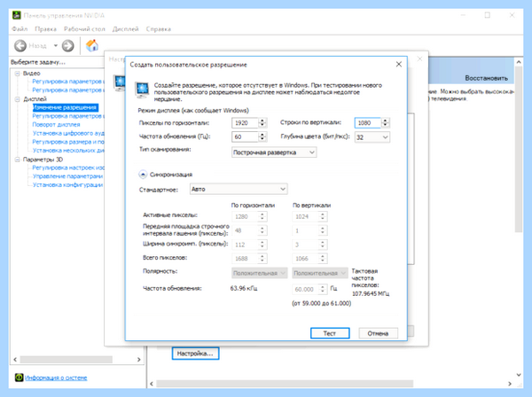Image resolution: width=532 pixels, height=397 pixels.
Task: Open the Рабочий стол menu
Action: tap(84, 29)
